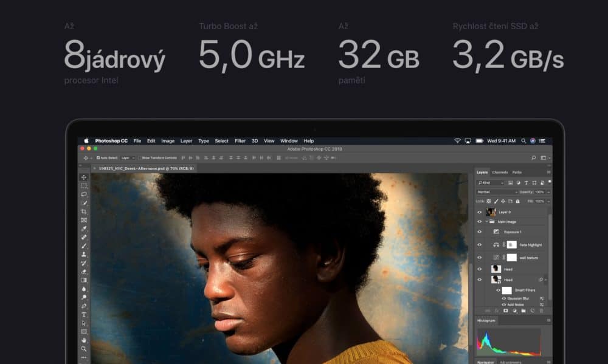608x364 pixels.
Task: Click the Layer 0 thumbnail
Action: pyautogui.click(x=491, y=212)
